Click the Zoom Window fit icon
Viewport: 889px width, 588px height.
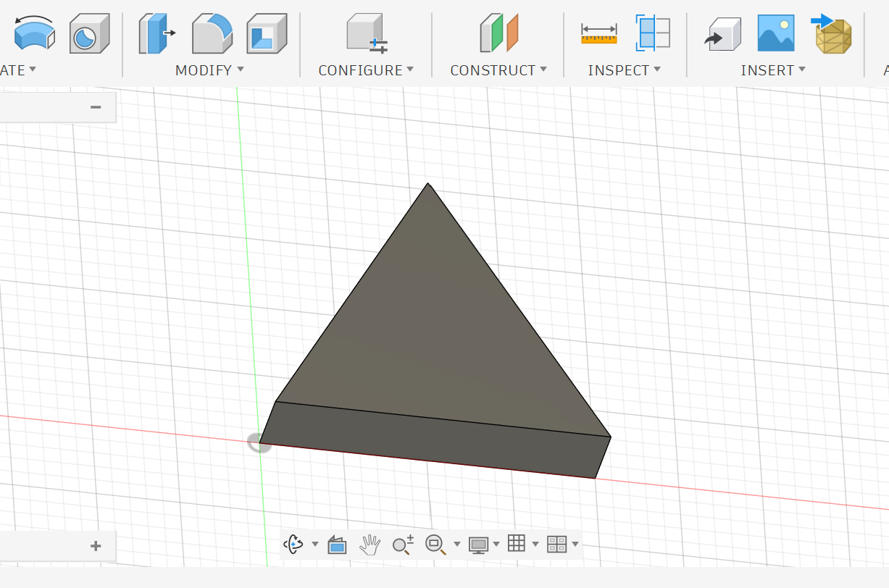click(435, 545)
